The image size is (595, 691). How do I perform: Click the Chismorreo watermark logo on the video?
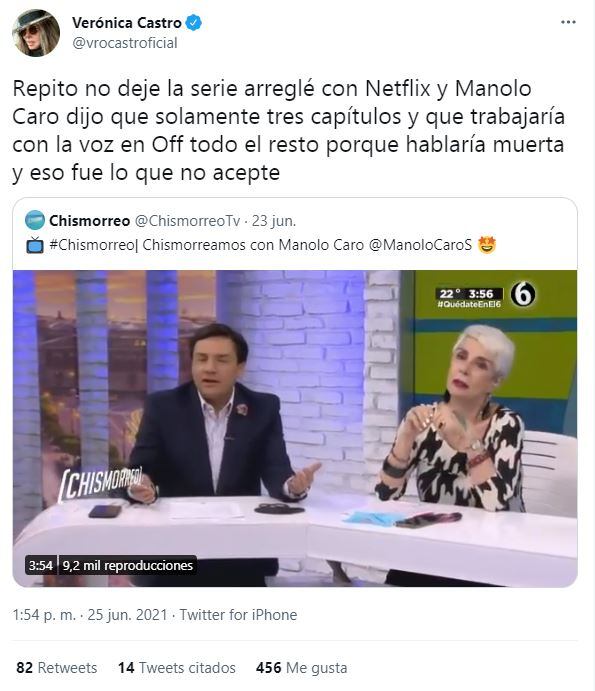click(101, 483)
